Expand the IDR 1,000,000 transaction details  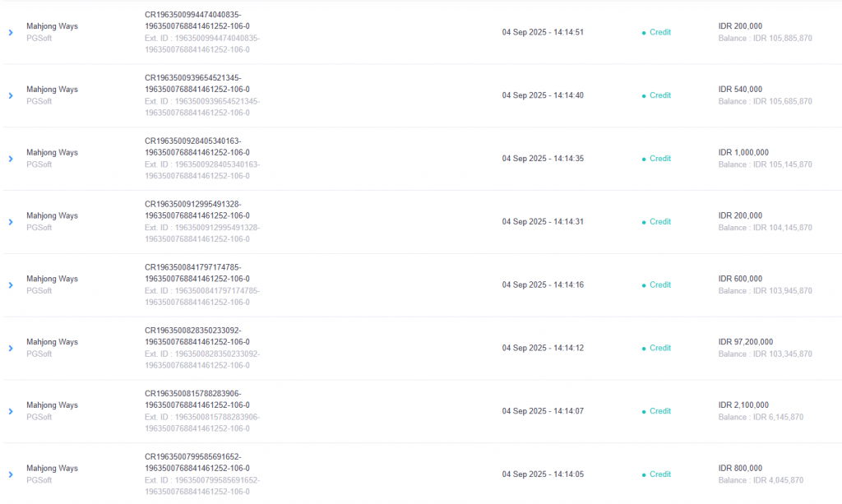[11, 159]
